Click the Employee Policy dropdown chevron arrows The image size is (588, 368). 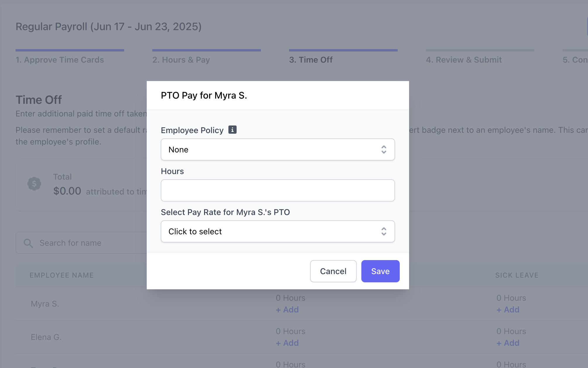pos(384,149)
